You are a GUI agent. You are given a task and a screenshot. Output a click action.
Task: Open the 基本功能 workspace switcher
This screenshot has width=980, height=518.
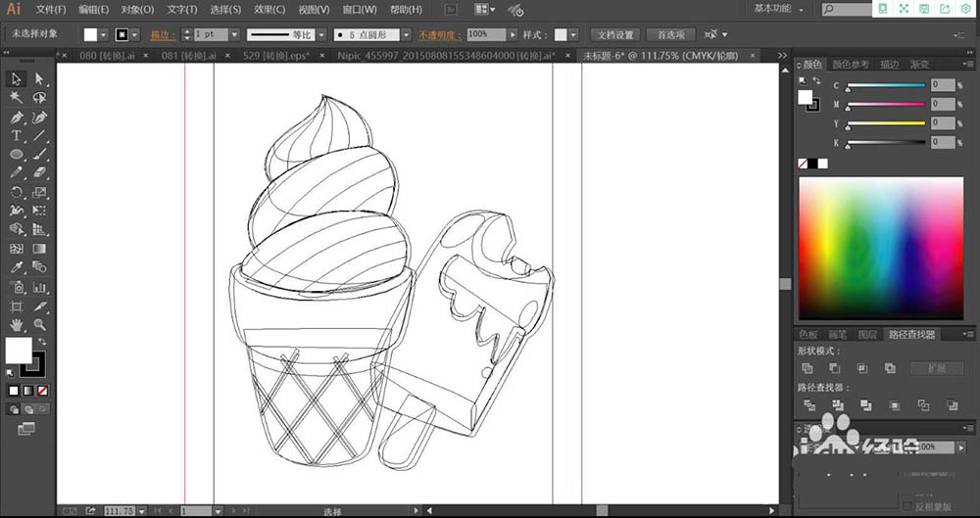(779, 9)
